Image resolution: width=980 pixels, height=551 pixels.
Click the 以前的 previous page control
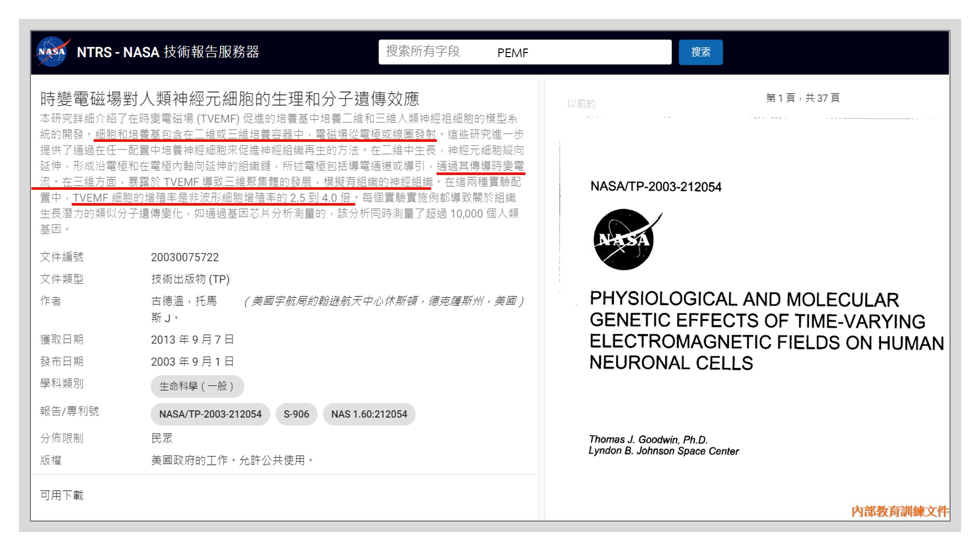pos(581,104)
